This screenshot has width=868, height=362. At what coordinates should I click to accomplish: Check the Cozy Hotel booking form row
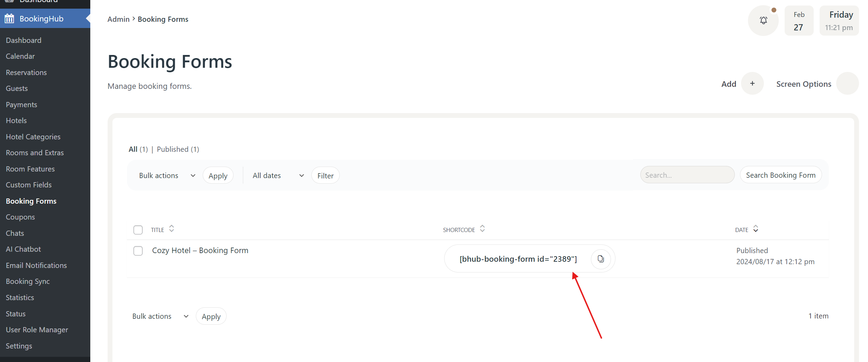click(x=138, y=251)
